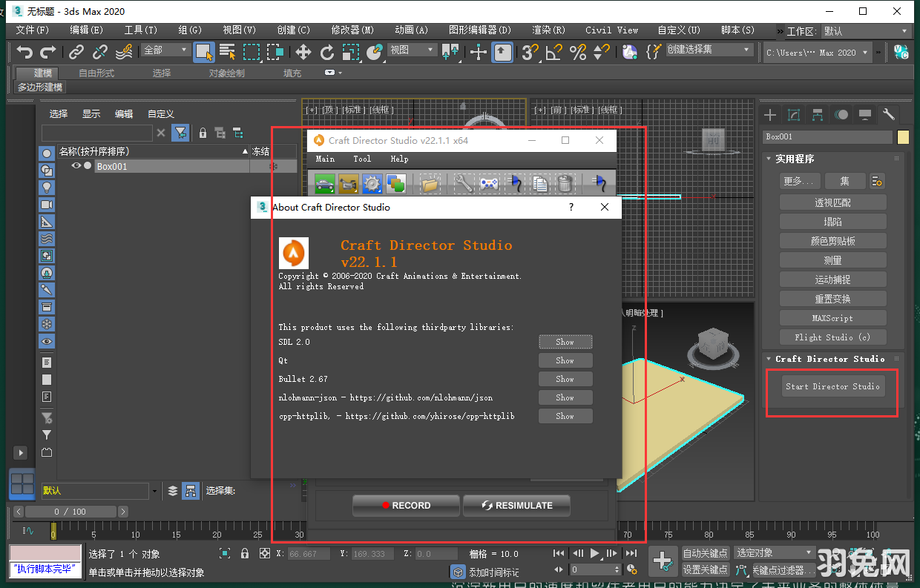This screenshot has width=920, height=588.
Task: Click inside the X coordinate input field
Action: [307, 553]
